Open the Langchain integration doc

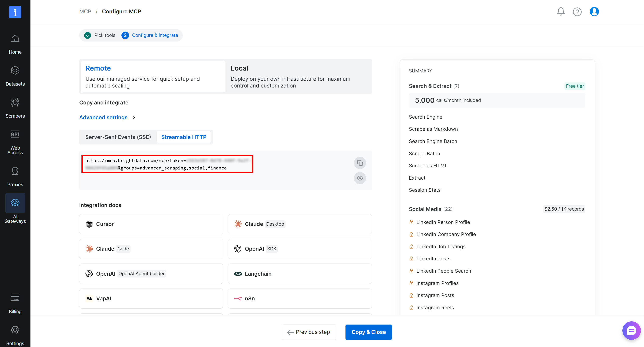[x=300, y=274]
